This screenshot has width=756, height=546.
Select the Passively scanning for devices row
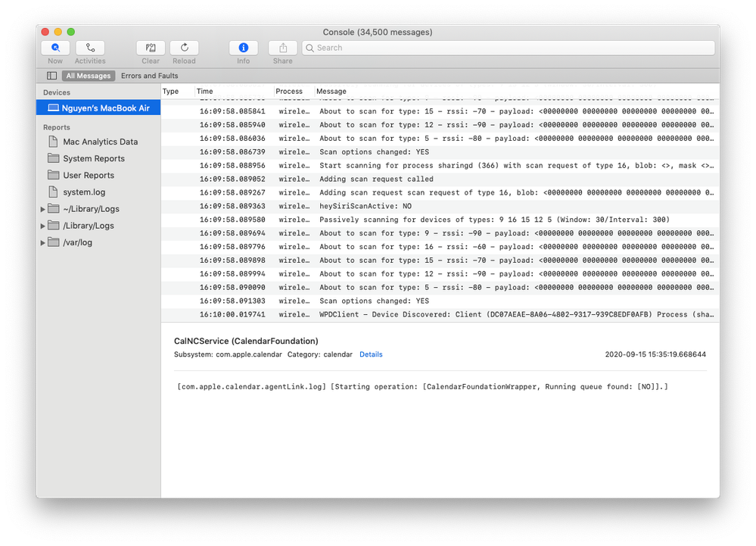pyautogui.click(x=440, y=220)
